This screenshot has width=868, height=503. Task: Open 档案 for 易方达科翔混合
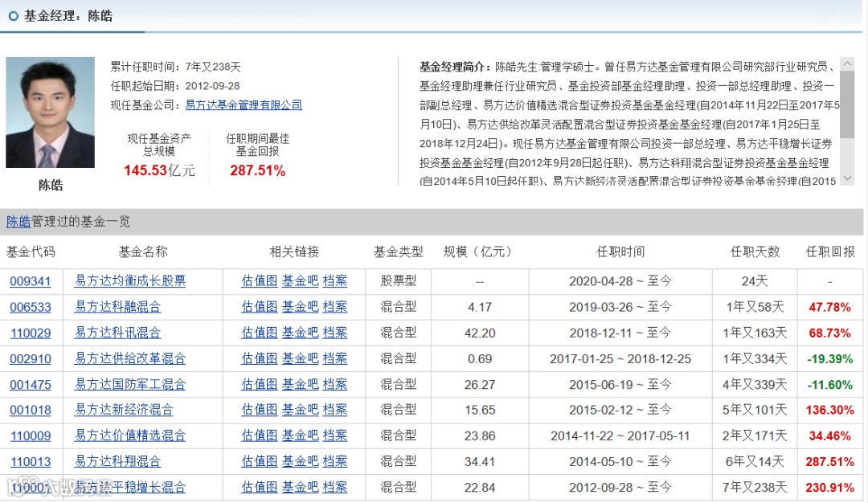click(335, 461)
